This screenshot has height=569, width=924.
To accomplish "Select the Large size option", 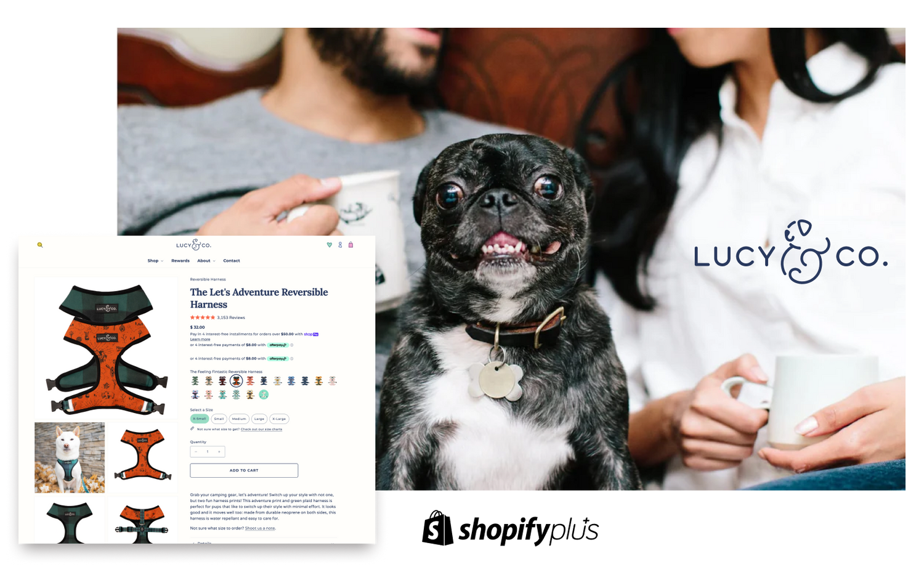I will coord(259,419).
